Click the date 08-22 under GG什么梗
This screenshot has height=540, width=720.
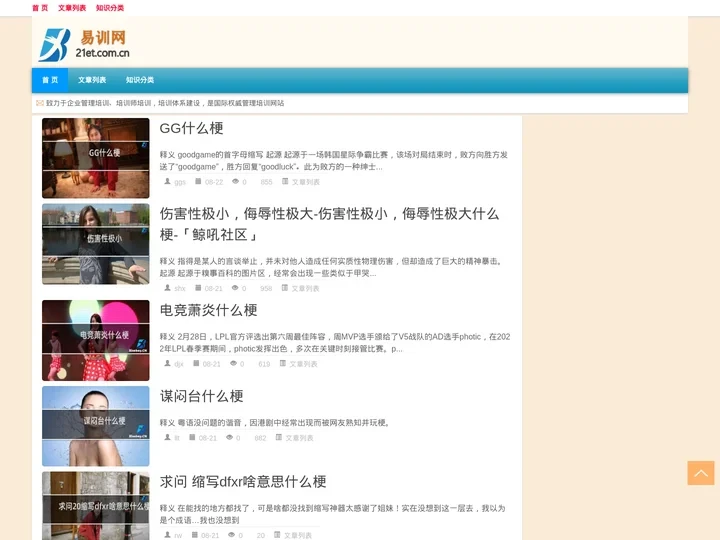coord(214,182)
